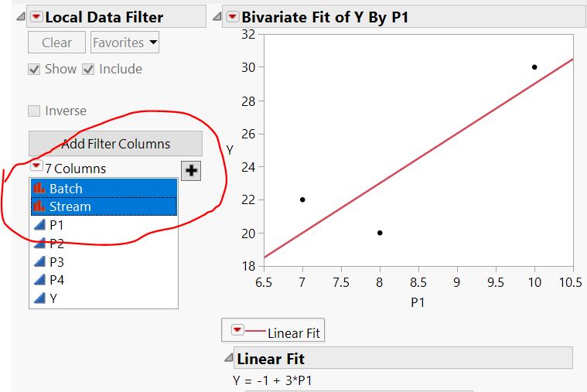Click the Add Filter Columns button

[115, 144]
